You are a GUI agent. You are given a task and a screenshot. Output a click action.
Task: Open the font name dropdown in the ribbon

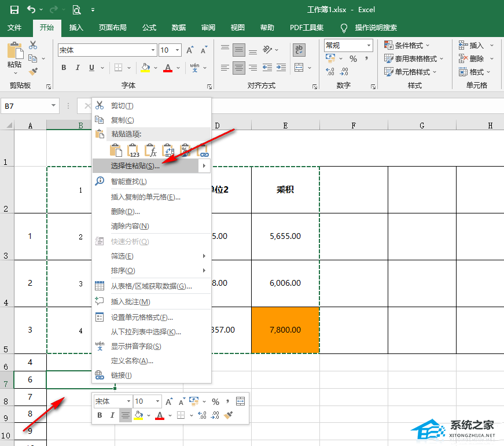(153, 50)
